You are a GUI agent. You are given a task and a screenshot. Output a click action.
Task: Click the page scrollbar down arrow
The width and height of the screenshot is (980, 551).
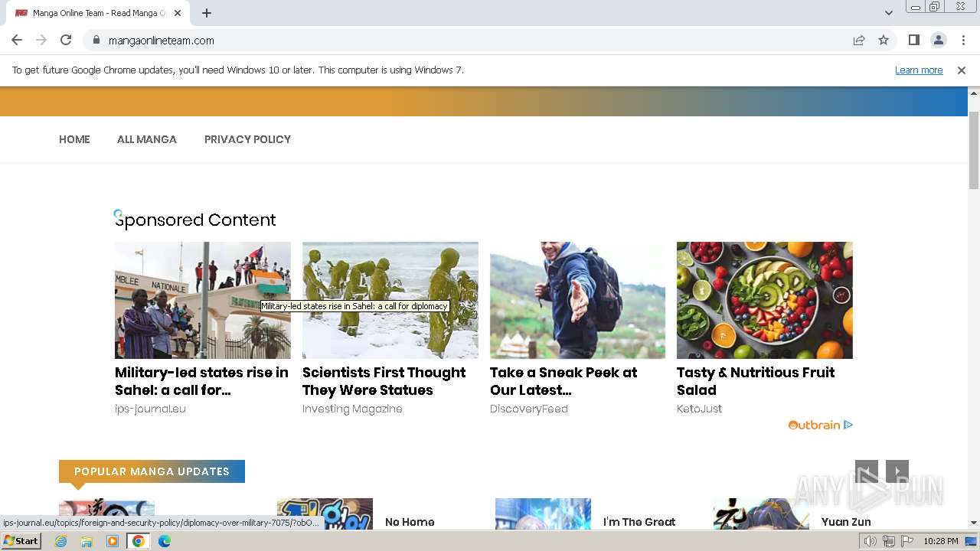click(974, 523)
